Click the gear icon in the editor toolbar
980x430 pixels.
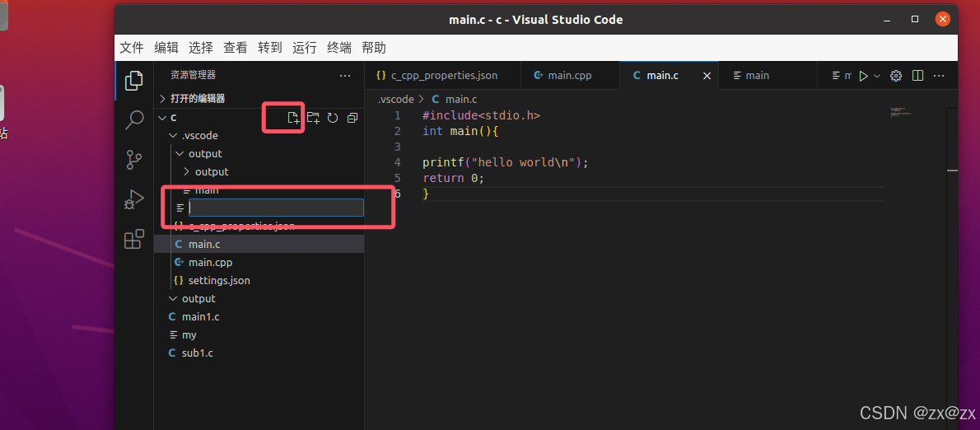(x=896, y=76)
